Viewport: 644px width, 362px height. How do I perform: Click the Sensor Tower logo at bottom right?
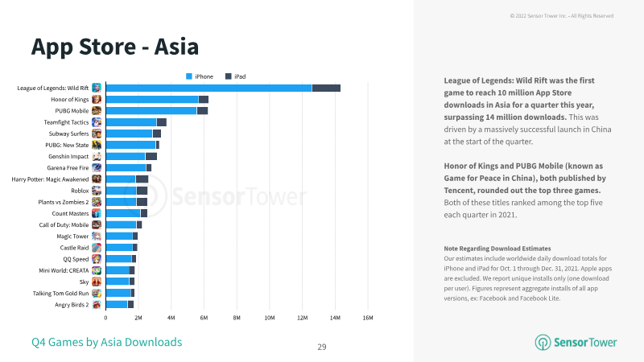(576, 343)
